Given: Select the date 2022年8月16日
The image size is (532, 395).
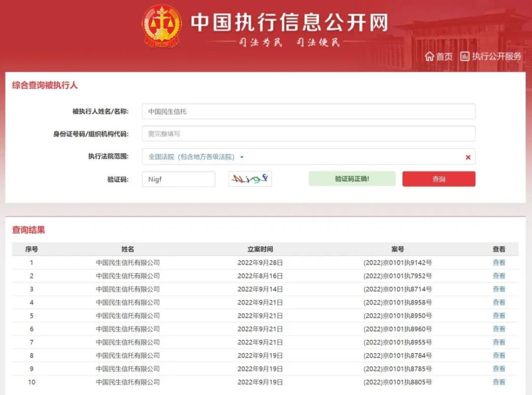Looking at the screenshot, I should (x=260, y=276).
